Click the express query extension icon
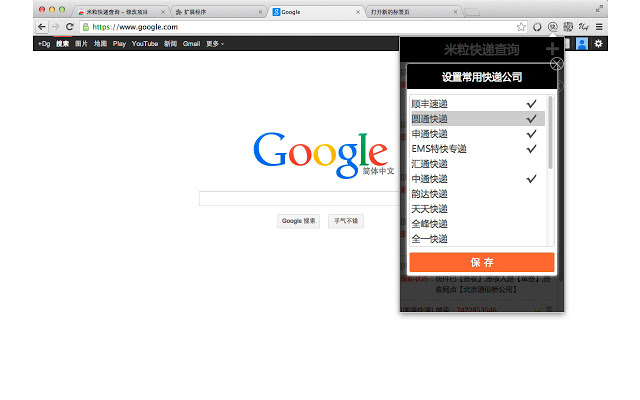The width and height of the screenshot is (640, 400). 552,27
